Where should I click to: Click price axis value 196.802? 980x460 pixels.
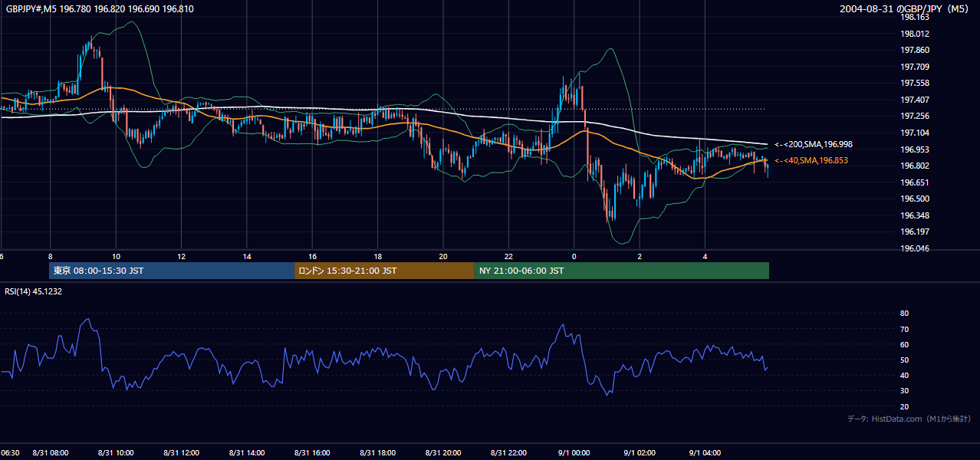pos(914,166)
